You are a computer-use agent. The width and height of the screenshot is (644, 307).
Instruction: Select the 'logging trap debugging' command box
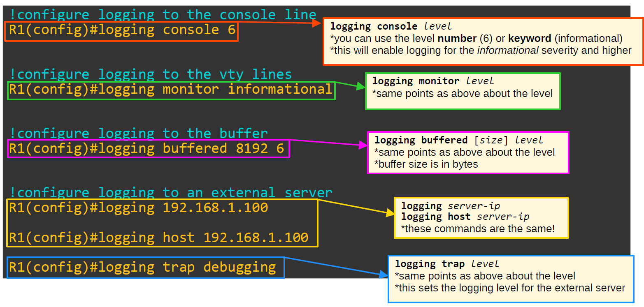coord(146,267)
